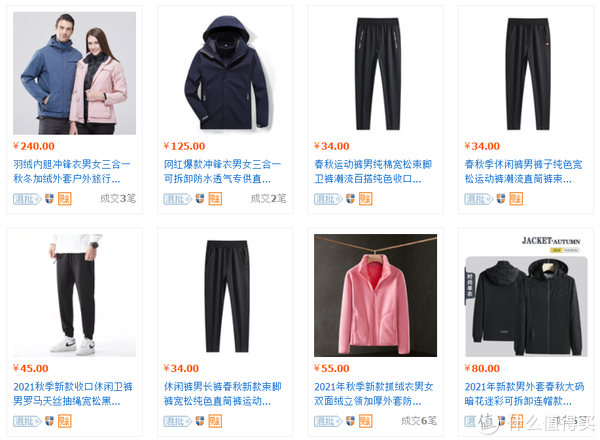This screenshot has width=600, height=440.
Task: Open the model wearing black joggers photo
Action: point(75,295)
